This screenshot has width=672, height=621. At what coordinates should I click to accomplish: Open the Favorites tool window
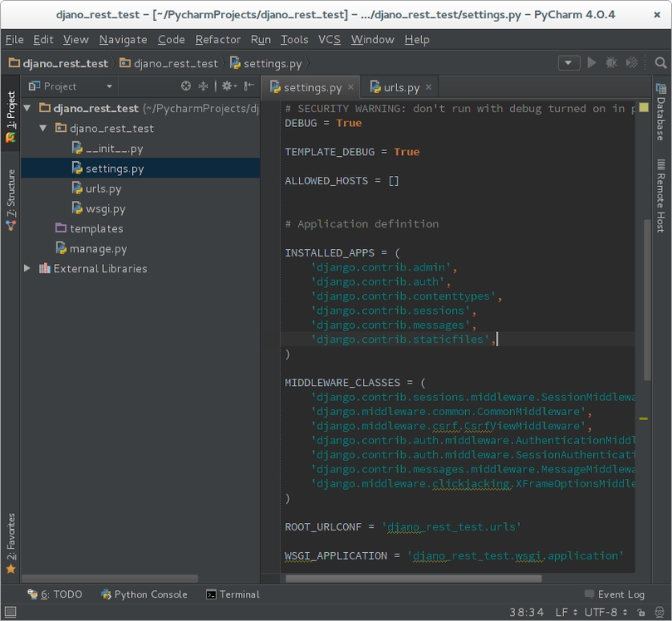11,543
